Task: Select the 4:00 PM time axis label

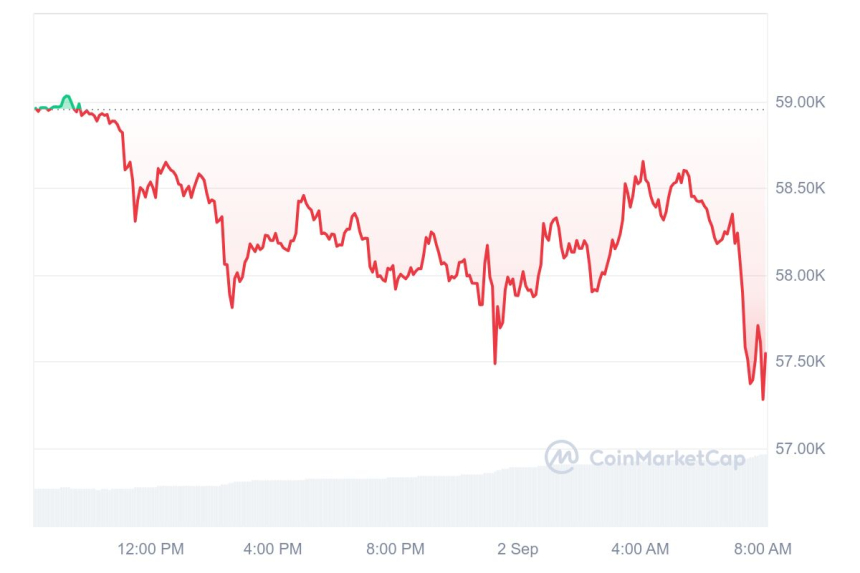Action: click(x=273, y=549)
